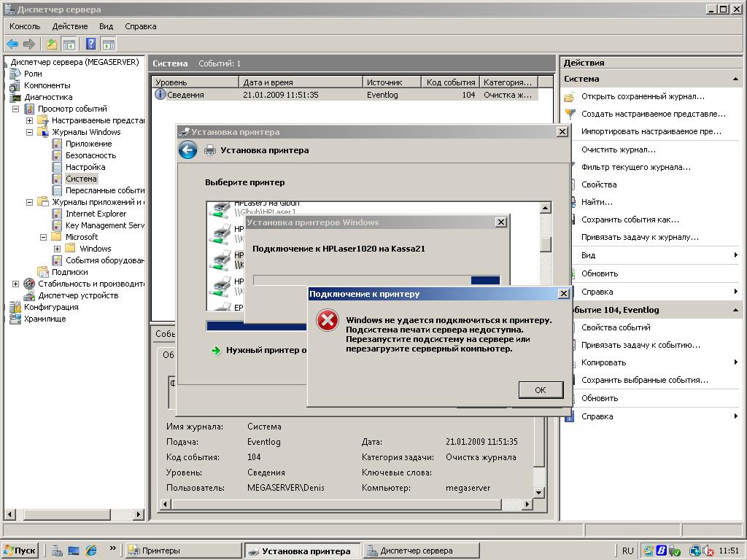Expand the Windows folder node
747x560 pixels.
(57, 249)
